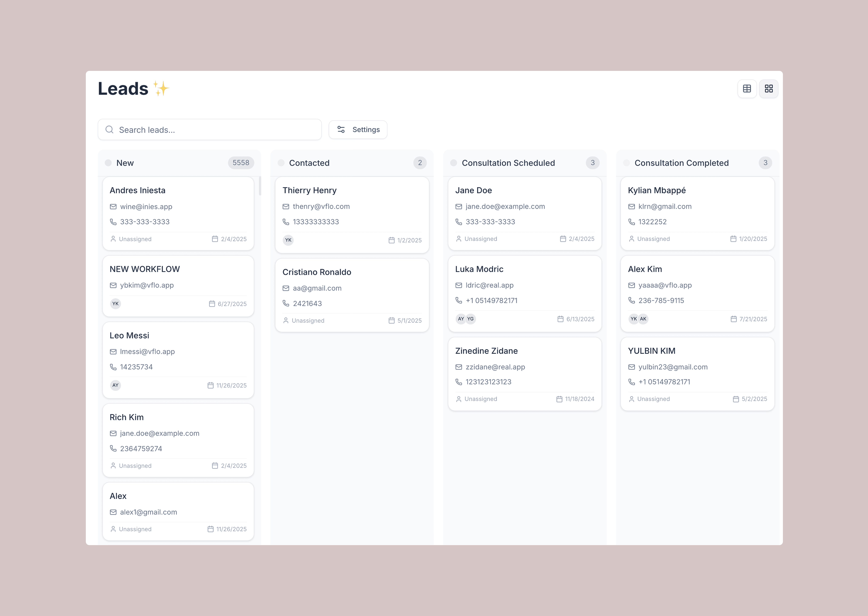Click person icon on Cristiano Ronaldo card

tap(286, 321)
